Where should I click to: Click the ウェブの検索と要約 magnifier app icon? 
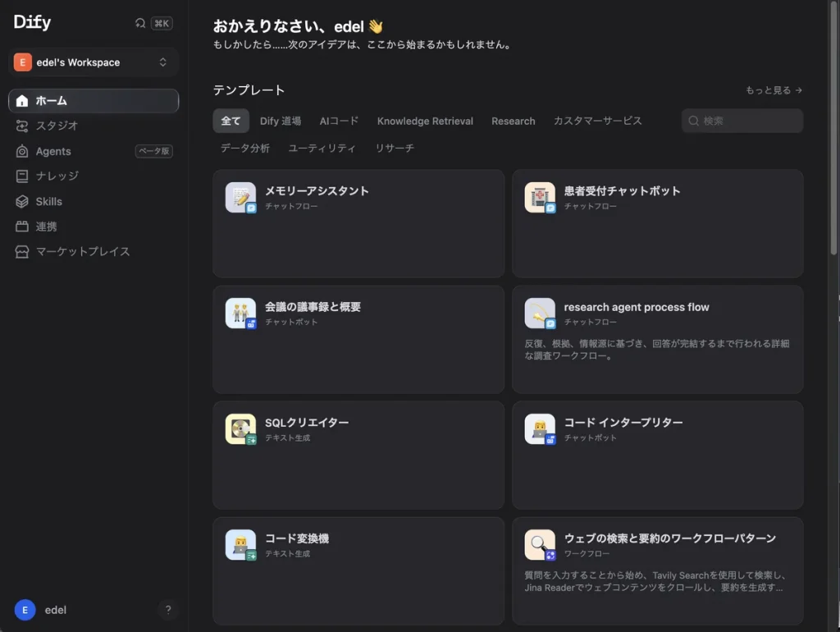pos(540,545)
